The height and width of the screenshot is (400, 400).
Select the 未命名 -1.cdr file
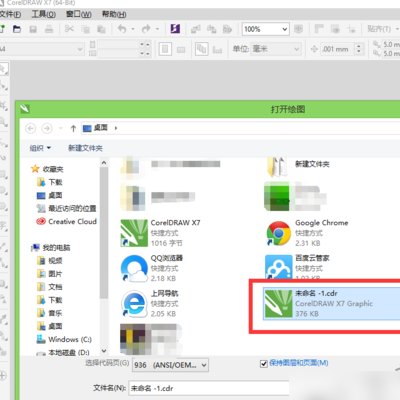(x=332, y=303)
